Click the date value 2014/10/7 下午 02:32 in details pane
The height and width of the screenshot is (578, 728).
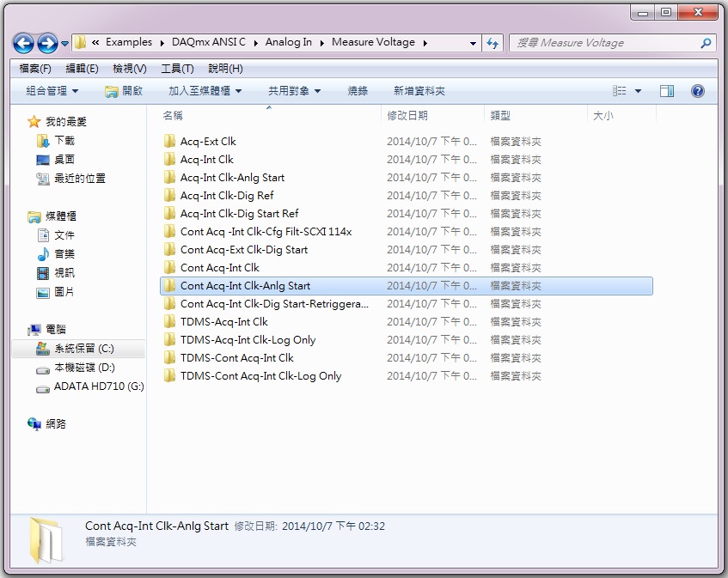pos(333,526)
